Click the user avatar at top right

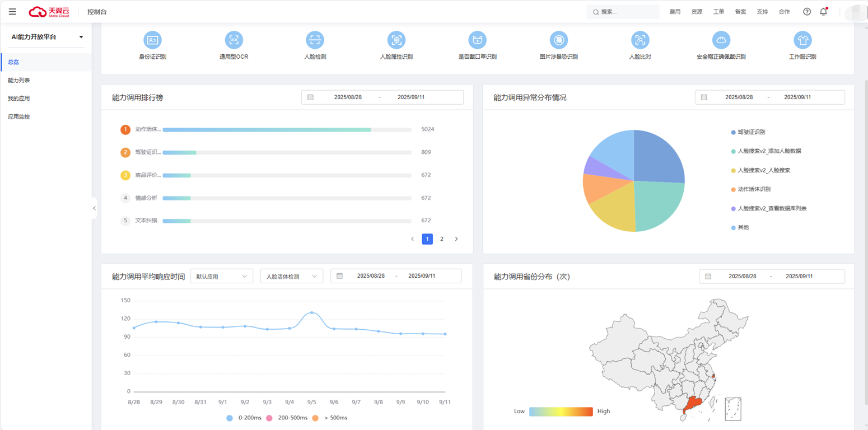click(x=856, y=11)
